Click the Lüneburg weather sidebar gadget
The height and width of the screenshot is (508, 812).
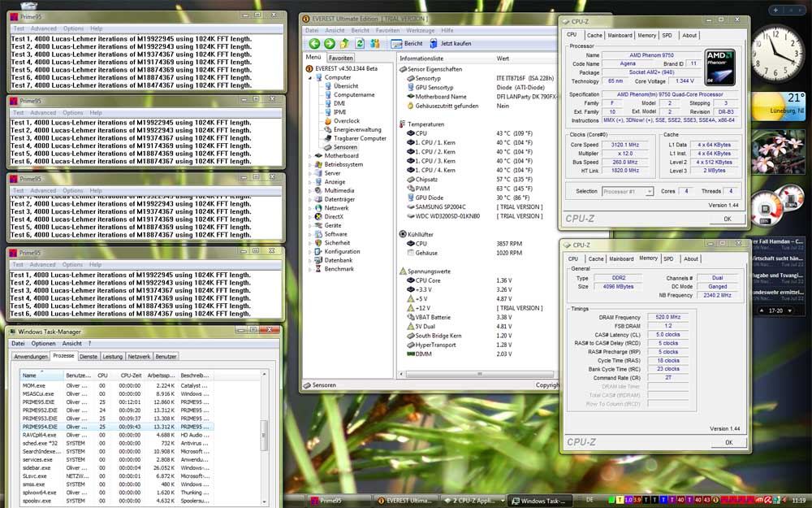point(779,106)
